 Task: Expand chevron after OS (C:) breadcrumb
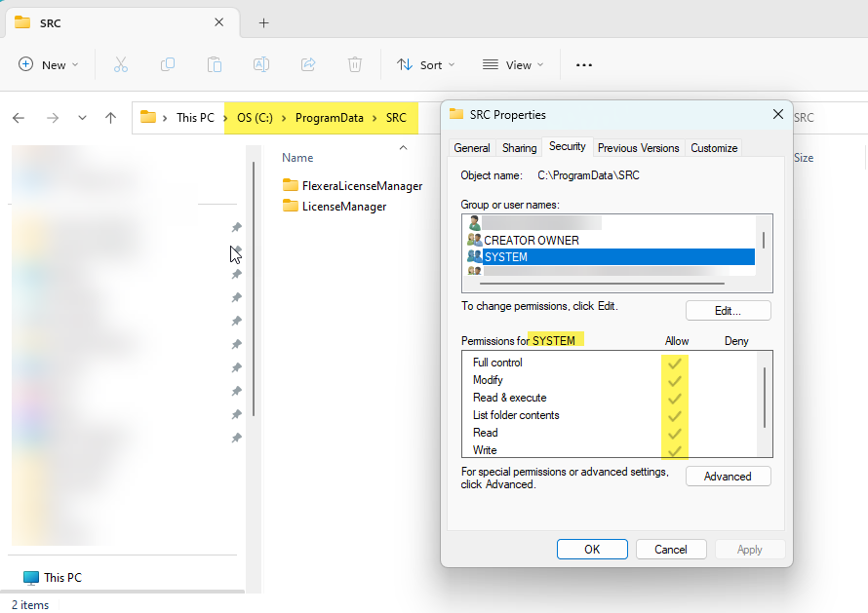click(284, 118)
